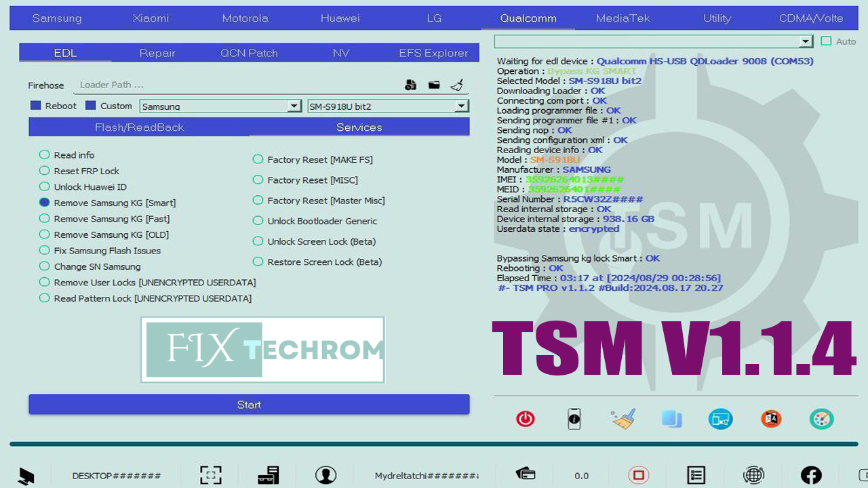Open the Facebook icon in status bar
The width and height of the screenshot is (868, 488).
pyautogui.click(x=811, y=475)
